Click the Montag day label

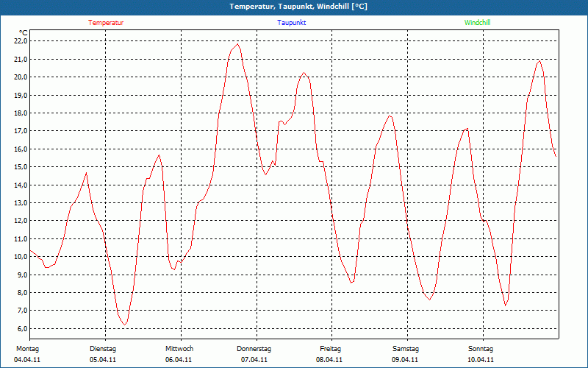point(27,349)
